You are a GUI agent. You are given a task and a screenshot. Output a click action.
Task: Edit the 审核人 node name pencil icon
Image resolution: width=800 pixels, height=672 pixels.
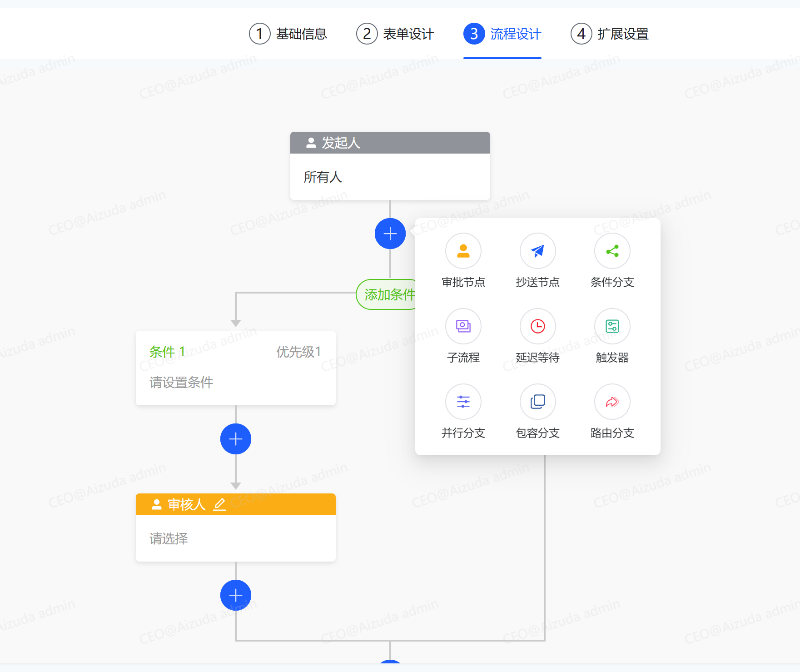coord(219,504)
